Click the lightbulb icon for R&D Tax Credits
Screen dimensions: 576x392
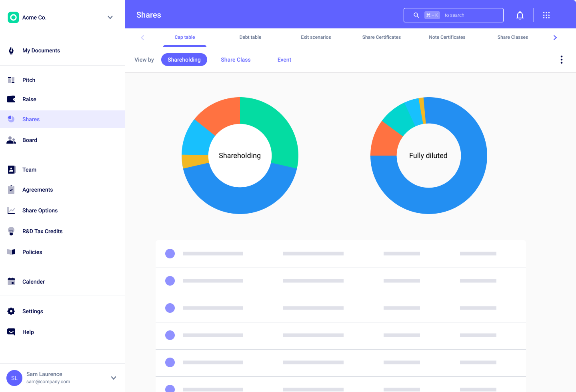coord(11,231)
